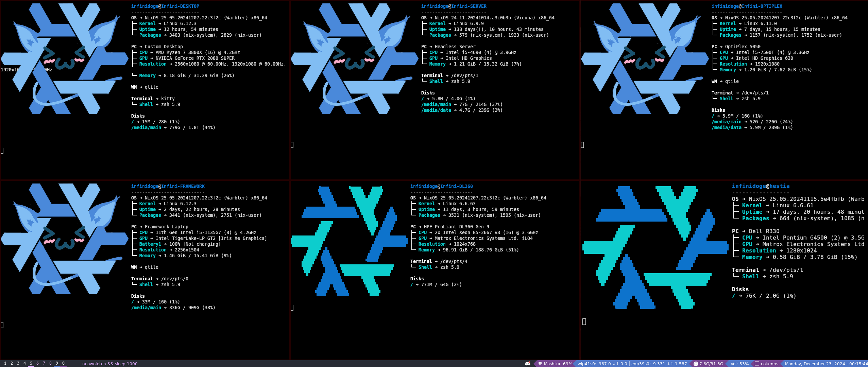Image resolution: width=868 pixels, height=367 pixels.
Task: Click the 'HPE ProLiant DL360 Gen 9' line
Action: point(450,227)
